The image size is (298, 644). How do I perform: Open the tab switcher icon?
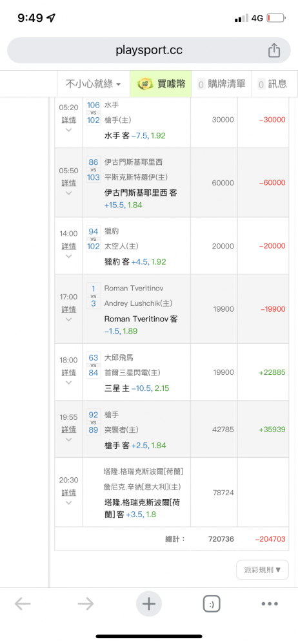(x=212, y=604)
